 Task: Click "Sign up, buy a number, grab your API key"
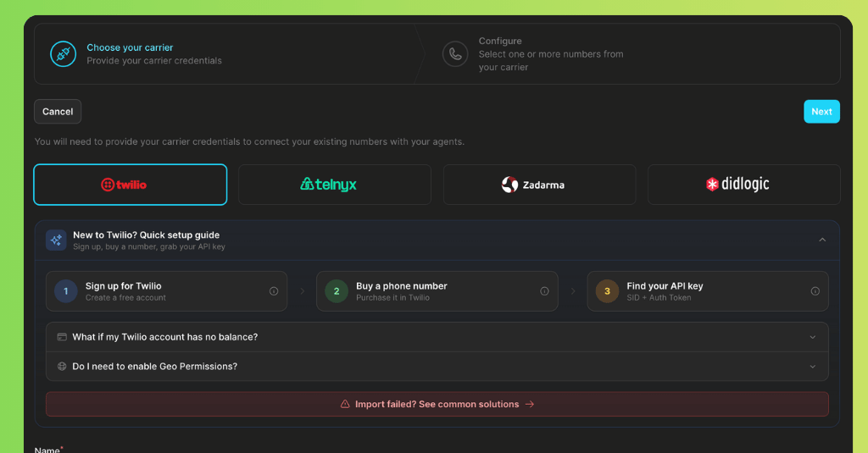[x=149, y=246]
